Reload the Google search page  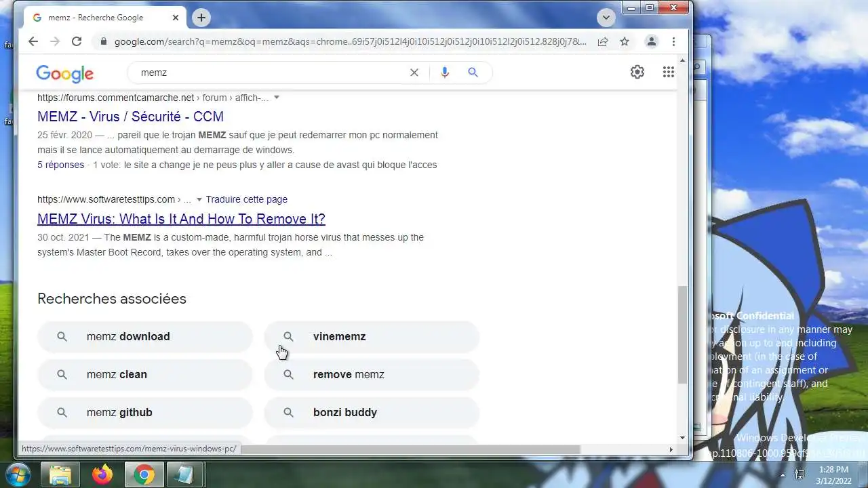pos(77,41)
